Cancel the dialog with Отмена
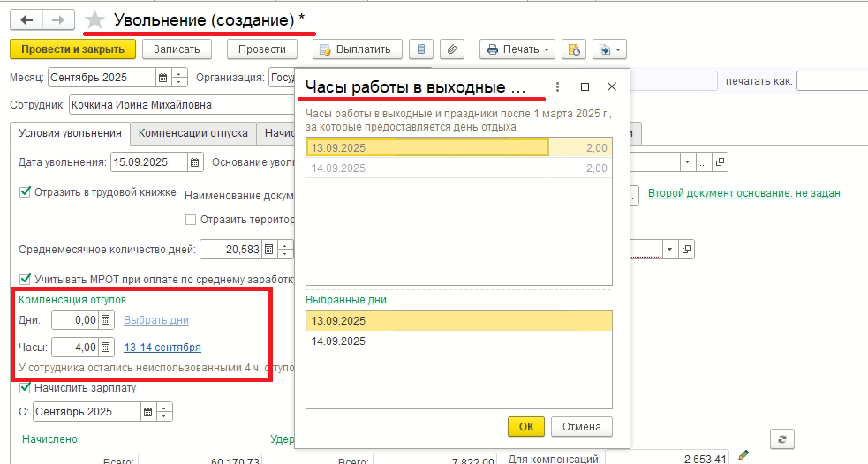This screenshot has width=868, height=464. (582, 426)
